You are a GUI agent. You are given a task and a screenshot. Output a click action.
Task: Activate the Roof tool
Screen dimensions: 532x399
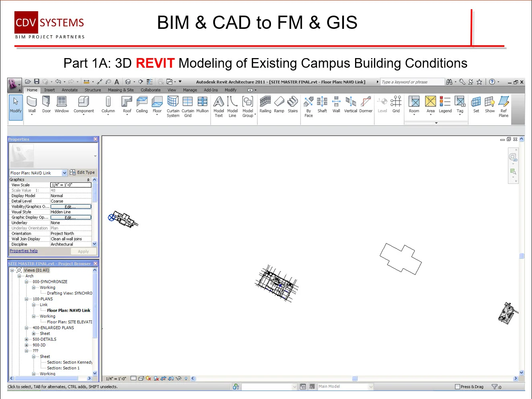point(127,105)
